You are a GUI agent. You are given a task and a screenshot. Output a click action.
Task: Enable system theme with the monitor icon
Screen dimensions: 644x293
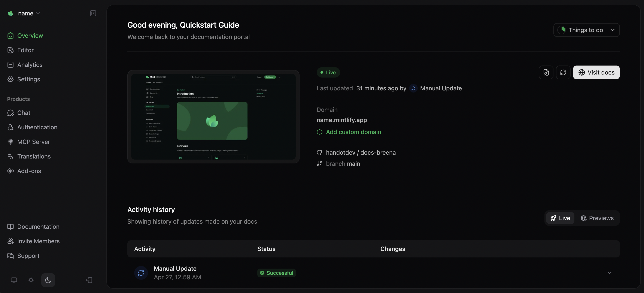click(x=14, y=280)
